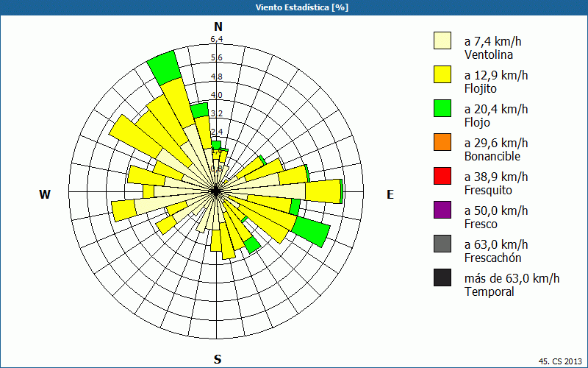Click the 5,6 radial scale value

pos(216,57)
